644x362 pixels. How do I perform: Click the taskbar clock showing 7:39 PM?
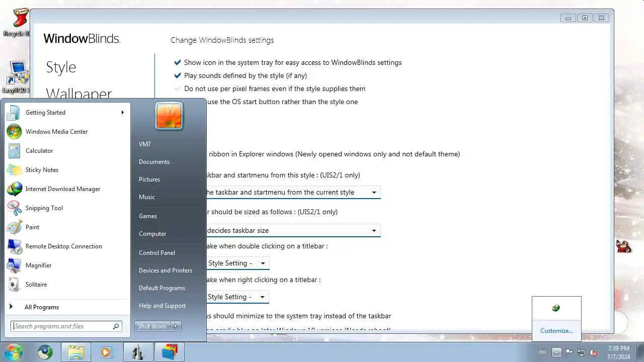(618, 352)
